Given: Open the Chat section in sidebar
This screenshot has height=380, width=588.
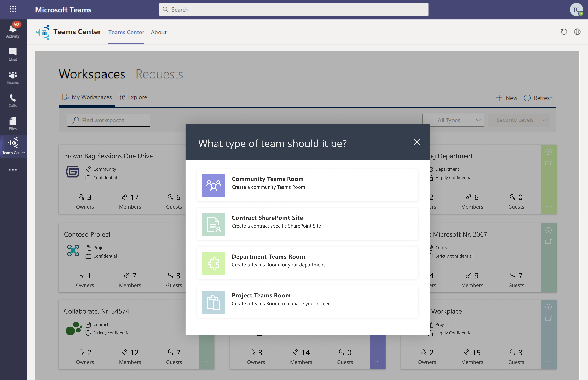Looking at the screenshot, I should coord(13,54).
